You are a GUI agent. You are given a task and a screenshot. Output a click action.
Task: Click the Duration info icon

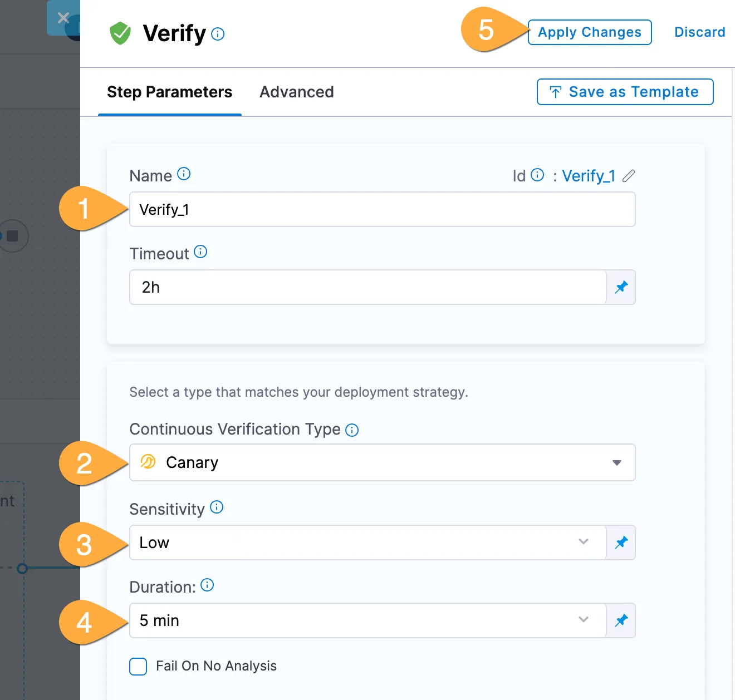tap(207, 585)
